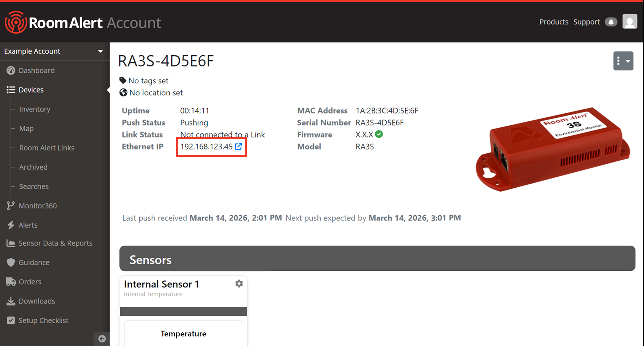Select Inventory under Devices

point(34,109)
